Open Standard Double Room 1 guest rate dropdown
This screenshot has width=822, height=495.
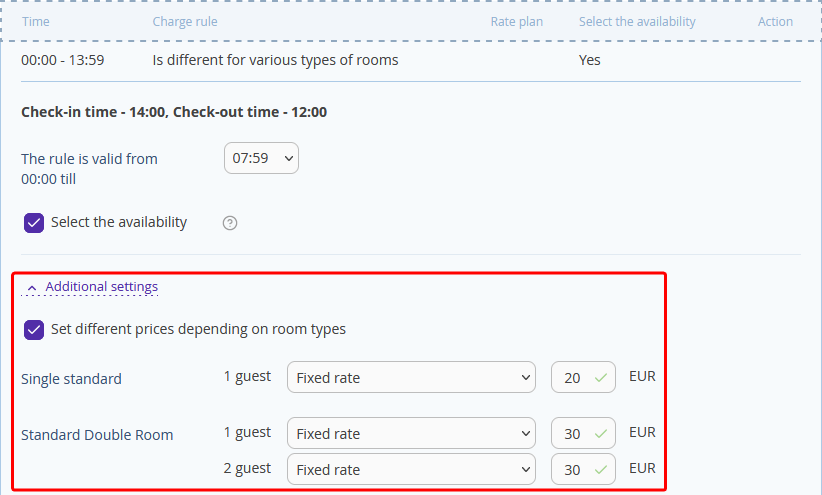point(411,433)
